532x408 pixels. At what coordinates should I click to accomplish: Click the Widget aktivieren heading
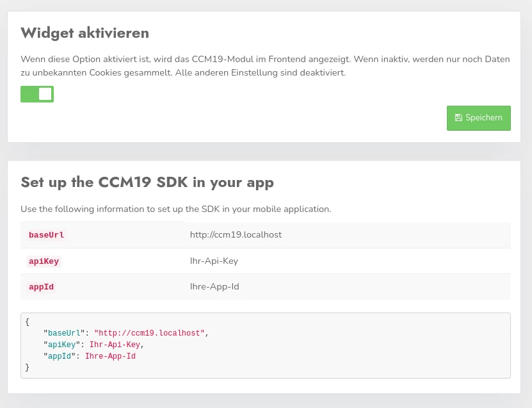[x=85, y=33]
